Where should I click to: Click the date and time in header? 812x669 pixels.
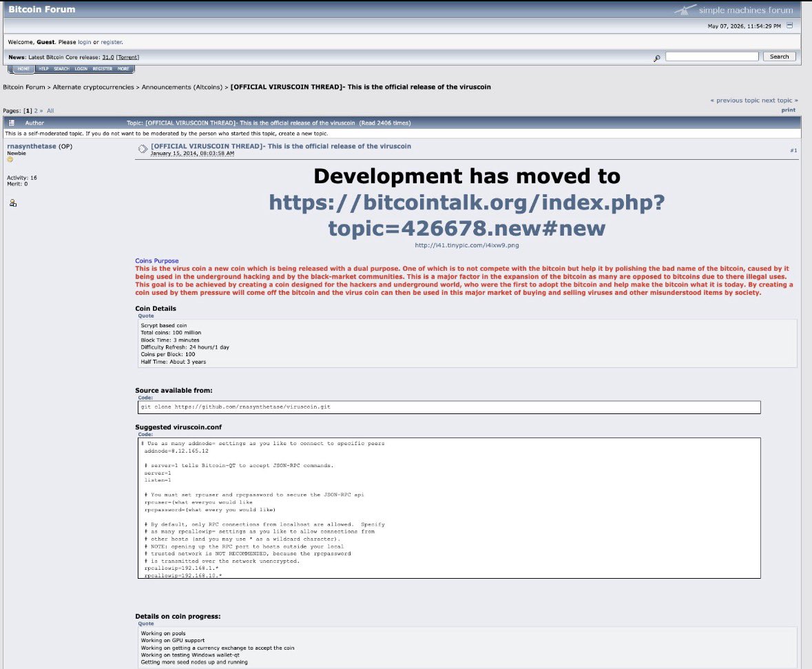point(744,26)
